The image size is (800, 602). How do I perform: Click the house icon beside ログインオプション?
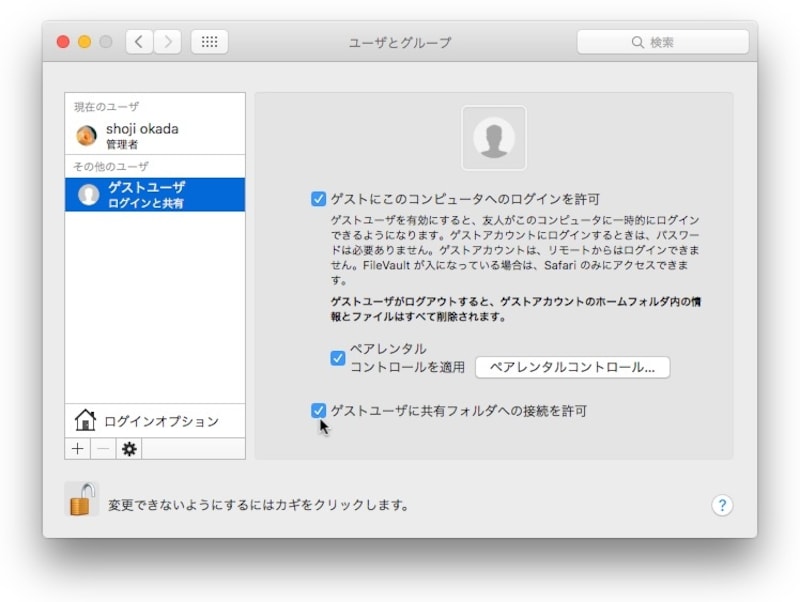click(x=85, y=420)
